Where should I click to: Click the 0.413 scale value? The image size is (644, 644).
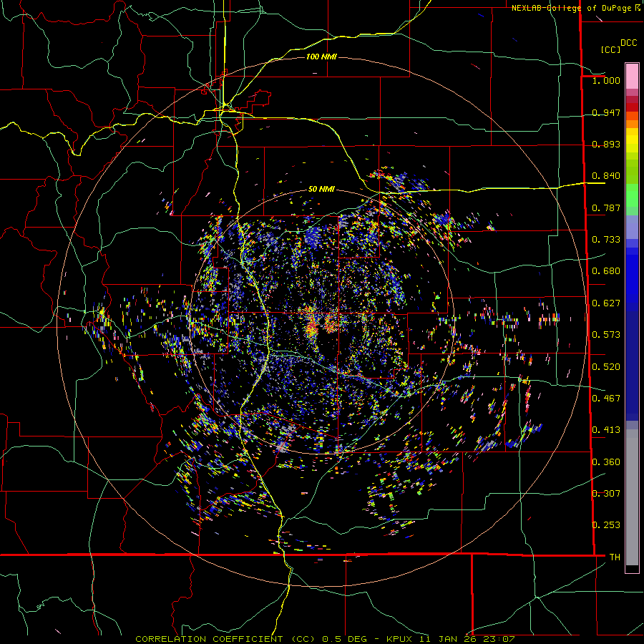click(606, 430)
